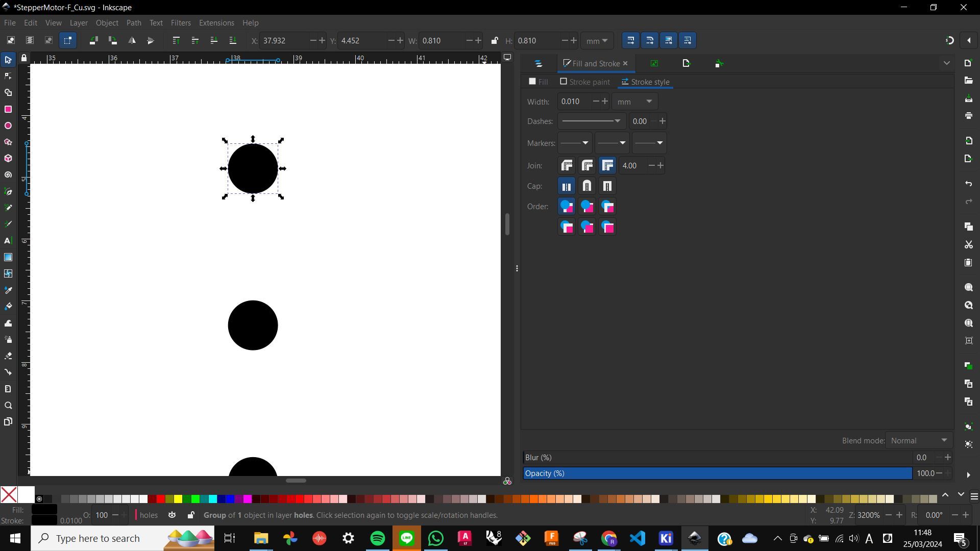Image resolution: width=980 pixels, height=551 pixels.
Task: Raise selection to top
Action: click(176, 40)
